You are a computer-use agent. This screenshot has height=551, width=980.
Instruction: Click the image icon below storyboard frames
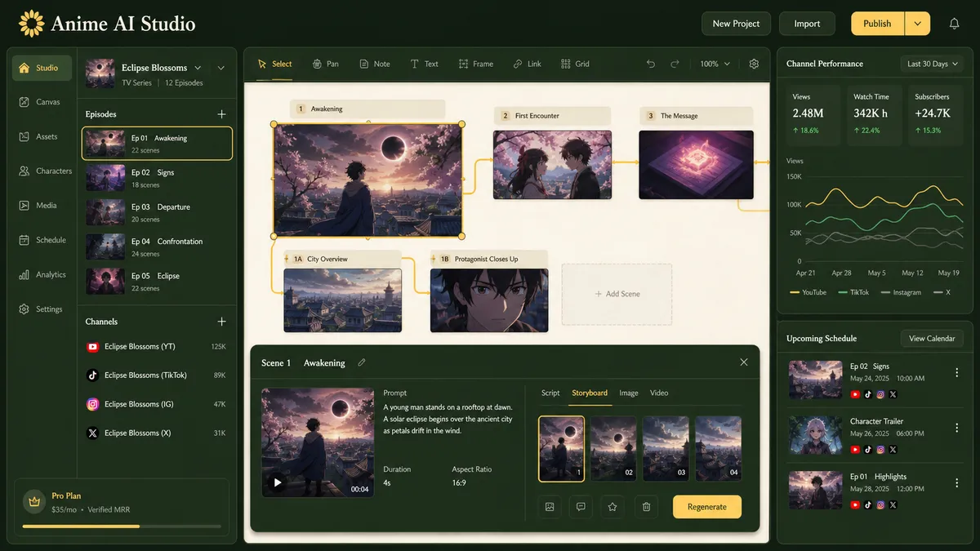pyautogui.click(x=550, y=507)
